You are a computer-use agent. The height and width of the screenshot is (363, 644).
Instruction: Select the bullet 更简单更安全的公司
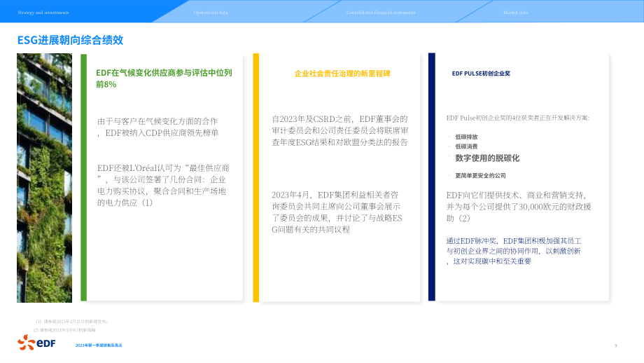(x=480, y=175)
